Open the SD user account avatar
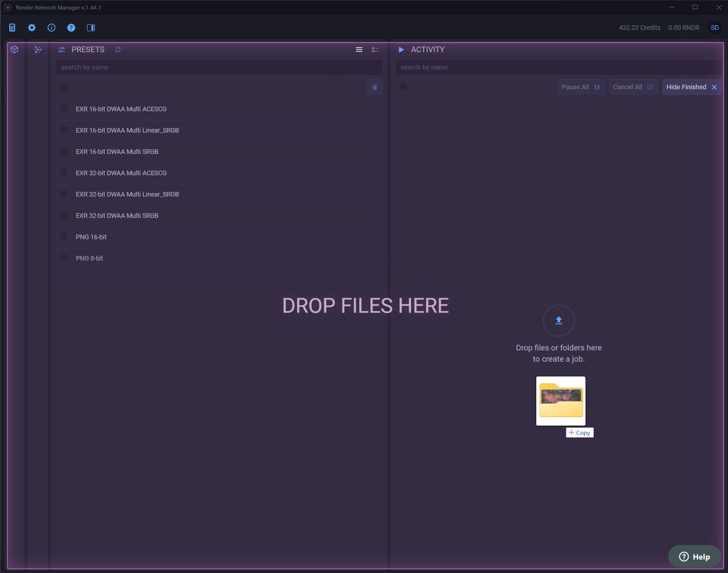728x573 pixels. pos(714,28)
